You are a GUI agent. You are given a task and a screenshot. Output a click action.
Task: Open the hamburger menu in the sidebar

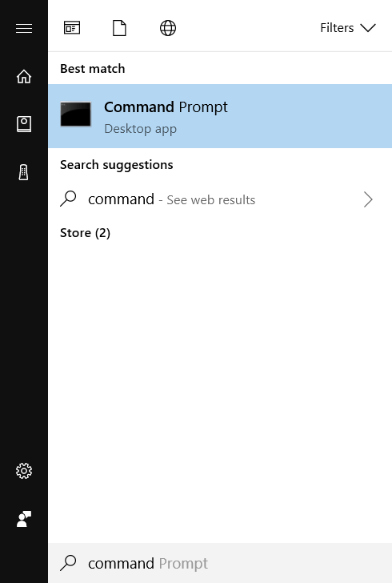24,28
